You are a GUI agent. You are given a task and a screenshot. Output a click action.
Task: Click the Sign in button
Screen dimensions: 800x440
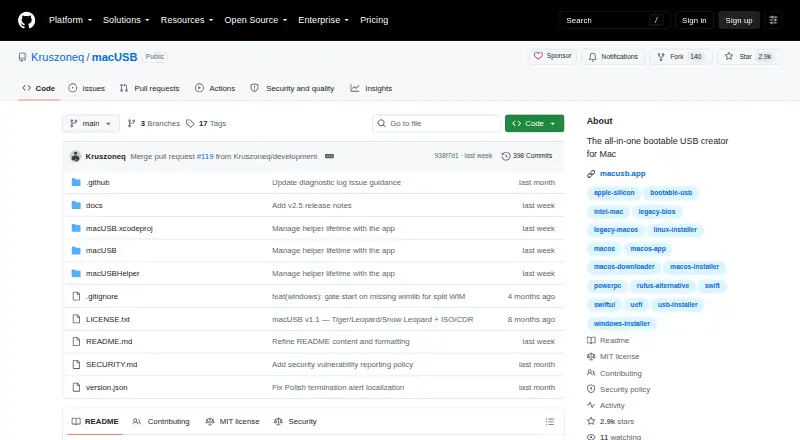(x=694, y=20)
